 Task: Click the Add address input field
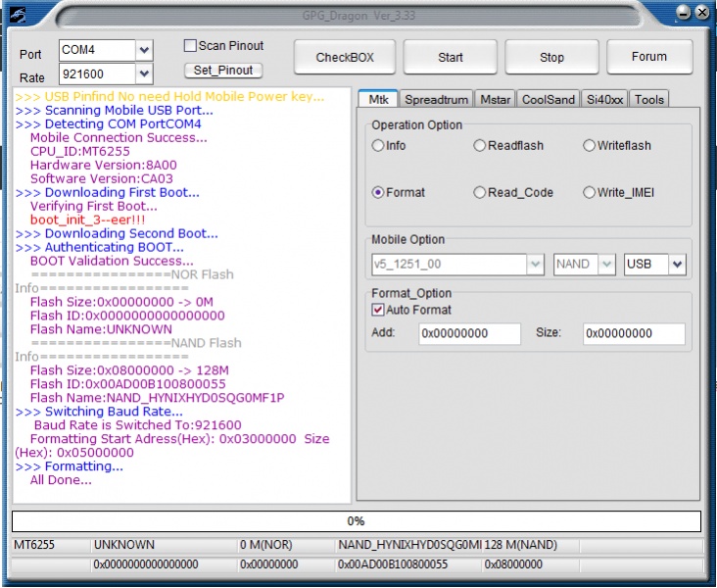click(x=469, y=333)
